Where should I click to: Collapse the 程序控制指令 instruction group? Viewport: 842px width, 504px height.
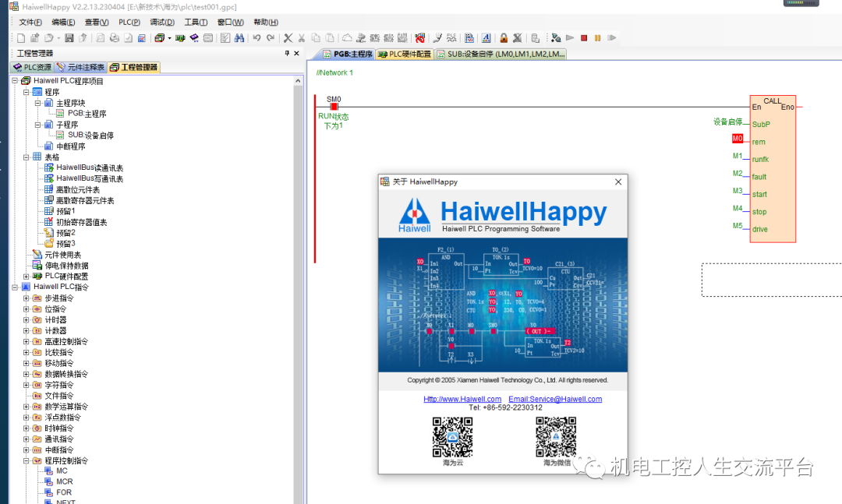(x=27, y=460)
